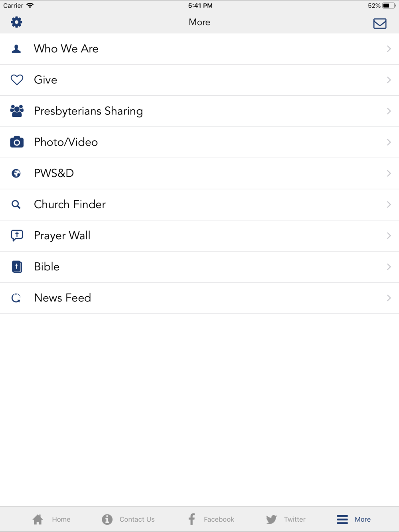Open the Twitter tab
The width and height of the screenshot is (399, 532).
click(x=286, y=519)
